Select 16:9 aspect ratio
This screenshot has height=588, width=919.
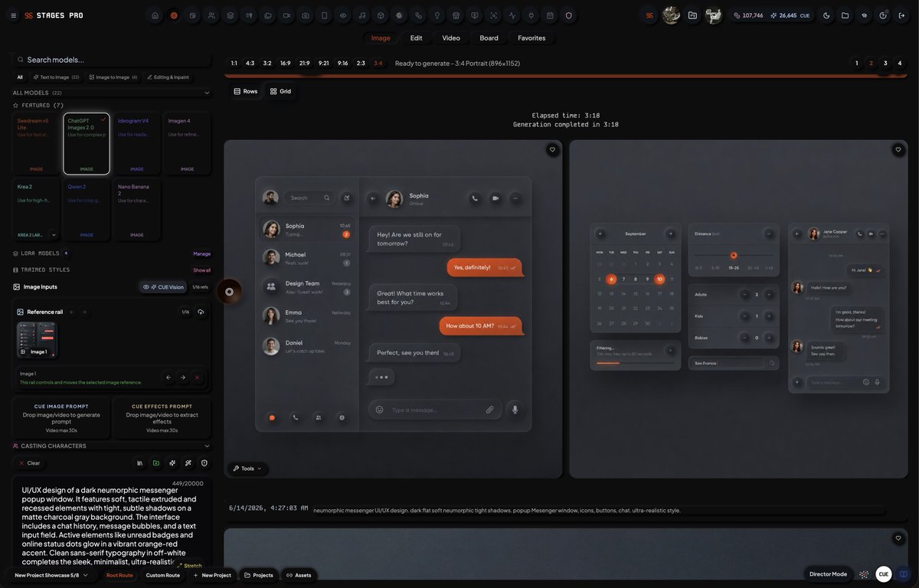click(x=285, y=64)
